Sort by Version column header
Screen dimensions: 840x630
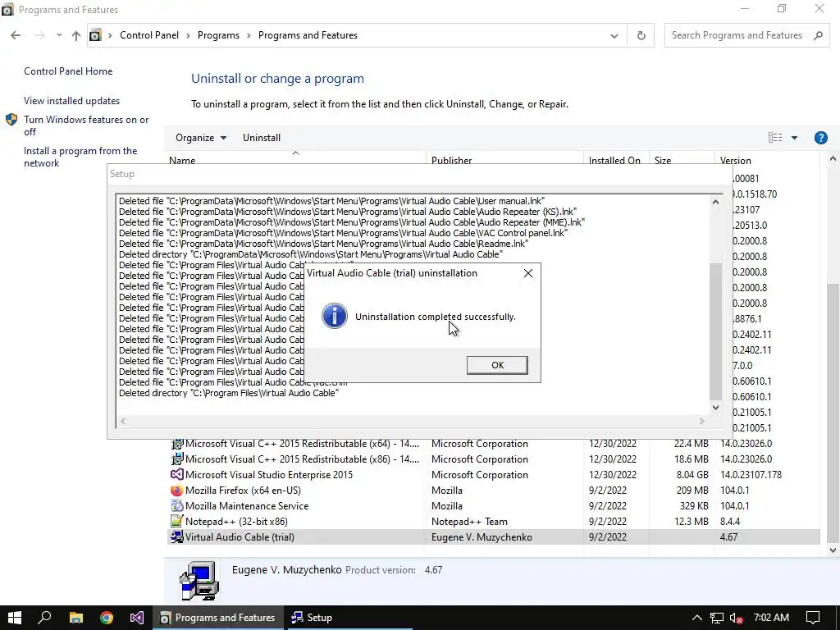[x=736, y=160]
